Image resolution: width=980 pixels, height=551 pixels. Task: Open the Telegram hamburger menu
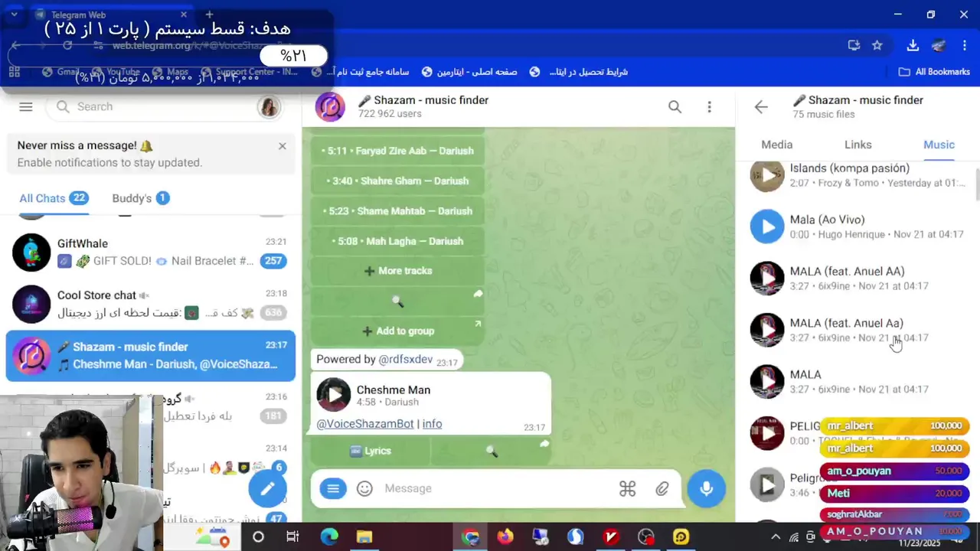26,107
